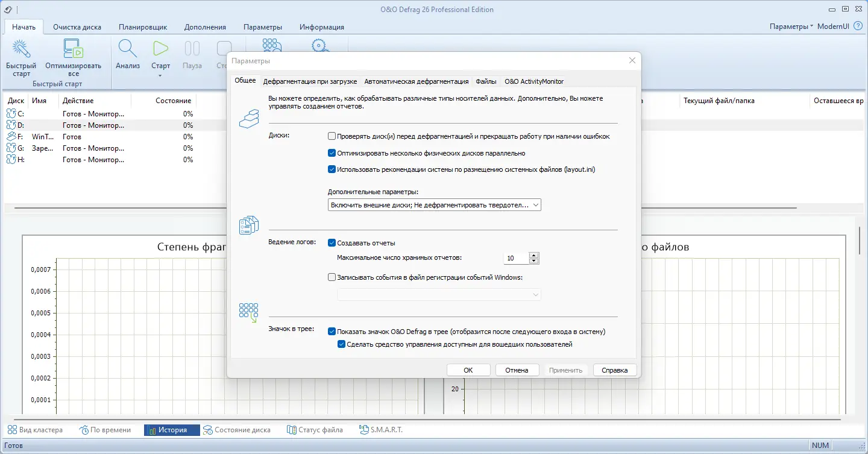Launch the Быстрый старт wand icon
The width and height of the screenshot is (868, 454).
(x=21, y=49)
